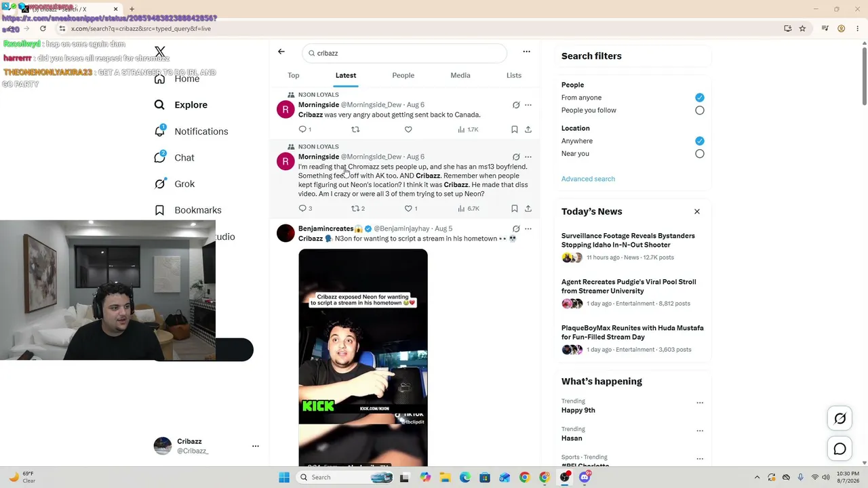The image size is (868, 488).
Task: Select 'People you follow' filter
Action: [700, 110]
